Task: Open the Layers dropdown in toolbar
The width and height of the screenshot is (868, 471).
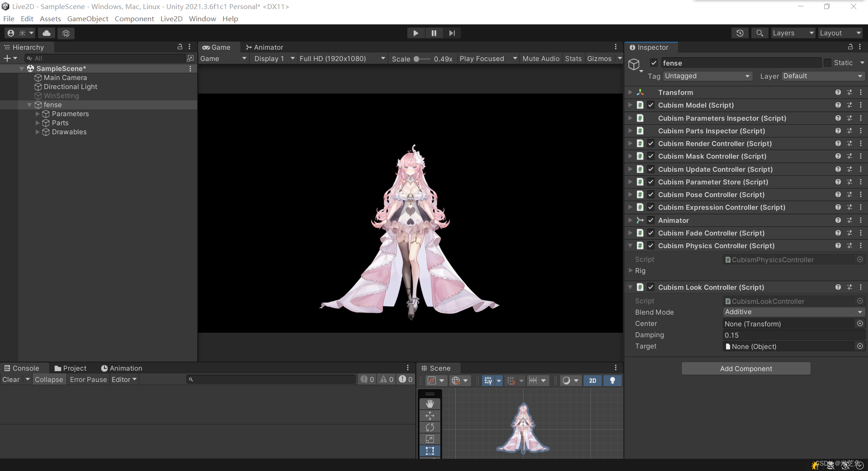Action: click(x=793, y=33)
